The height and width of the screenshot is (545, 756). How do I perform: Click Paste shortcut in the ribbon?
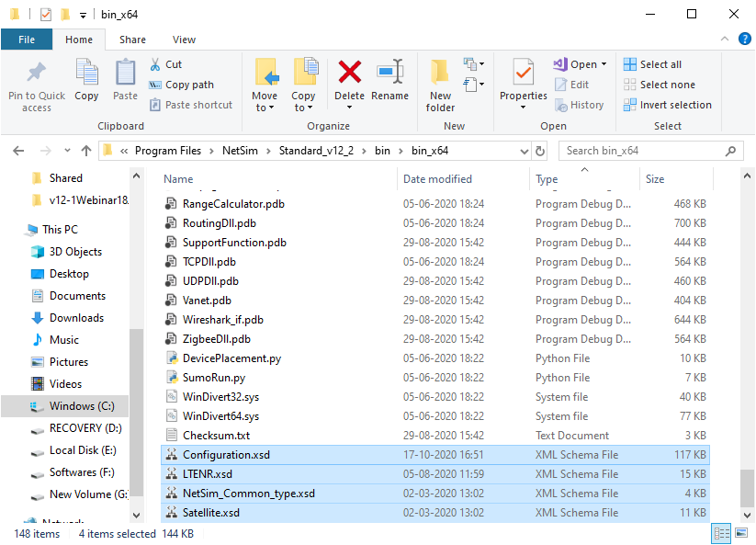[x=191, y=105]
